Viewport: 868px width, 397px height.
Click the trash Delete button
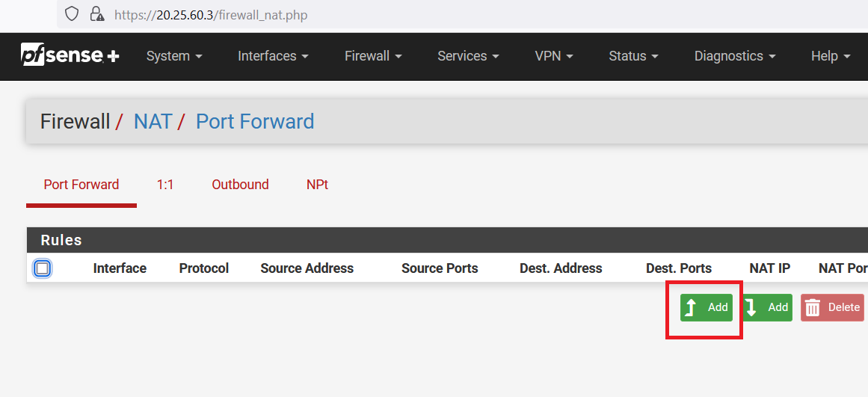coord(833,307)
